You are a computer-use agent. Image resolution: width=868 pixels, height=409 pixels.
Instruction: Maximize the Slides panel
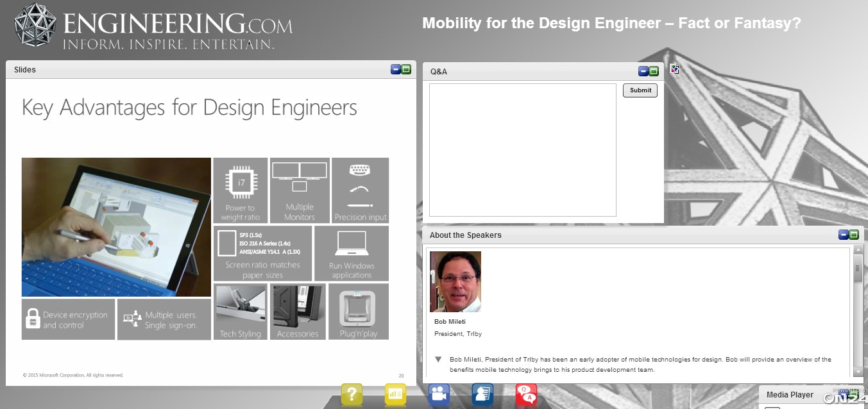tap(406, 69)
